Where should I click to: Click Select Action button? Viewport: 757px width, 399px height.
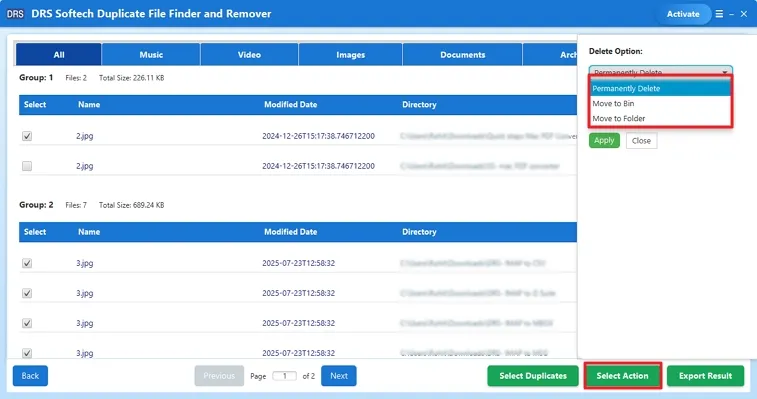pyautogui.click(x=622, y=376)
